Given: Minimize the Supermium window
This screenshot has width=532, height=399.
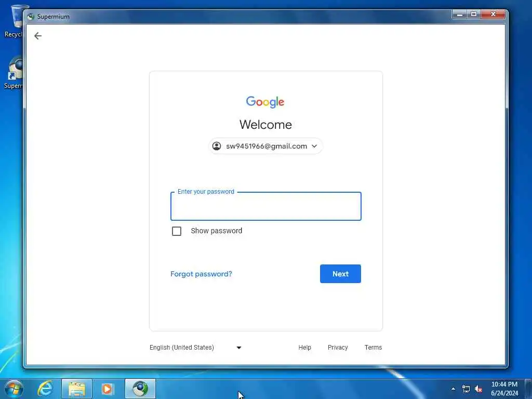Looking at the screenshot, I should click(460, 14).
